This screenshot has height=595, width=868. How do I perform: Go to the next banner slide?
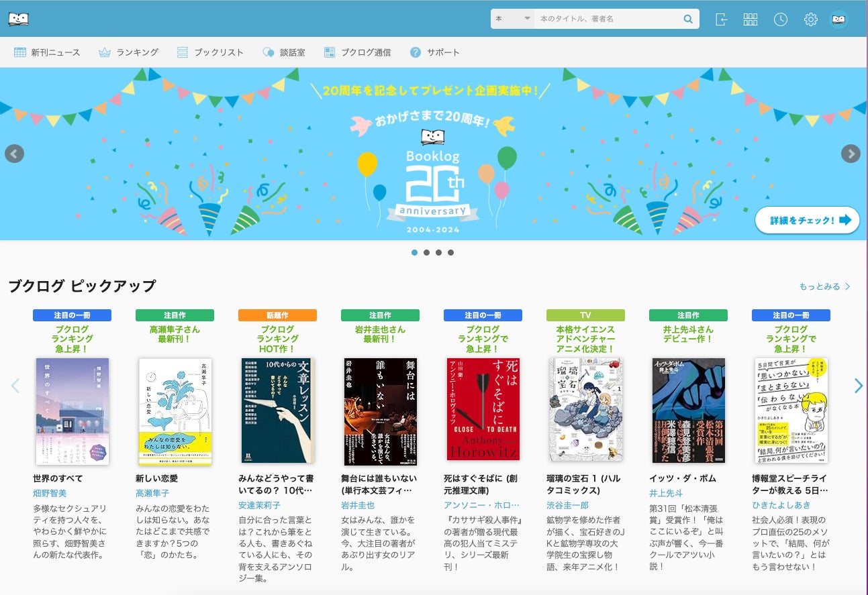tap(851, 154)
